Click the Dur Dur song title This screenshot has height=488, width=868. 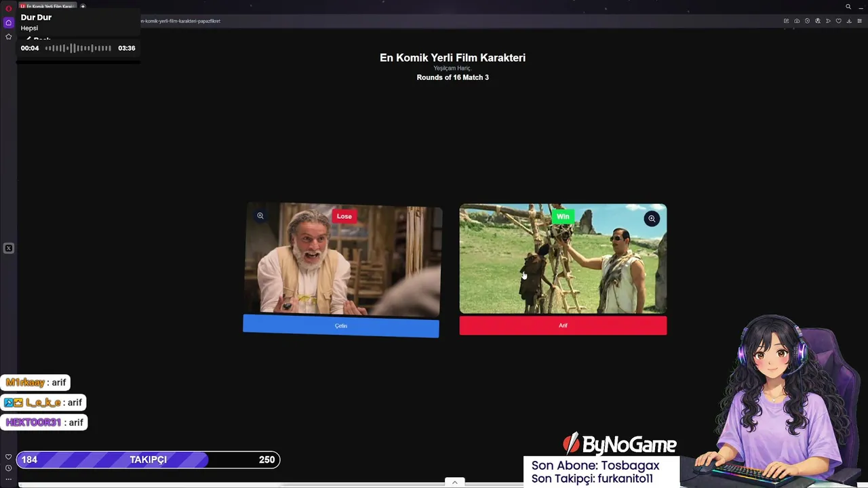coord(36,17)
